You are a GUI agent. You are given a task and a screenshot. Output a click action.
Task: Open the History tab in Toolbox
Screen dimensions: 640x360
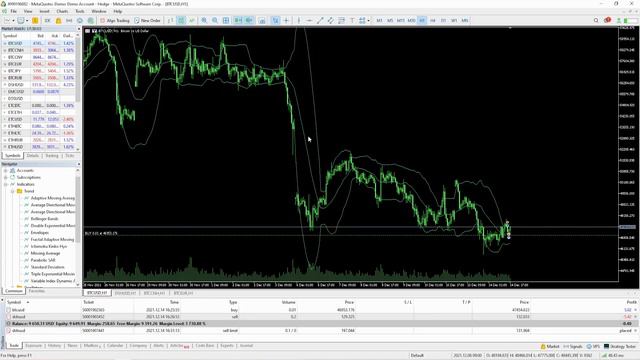point(54,346)
